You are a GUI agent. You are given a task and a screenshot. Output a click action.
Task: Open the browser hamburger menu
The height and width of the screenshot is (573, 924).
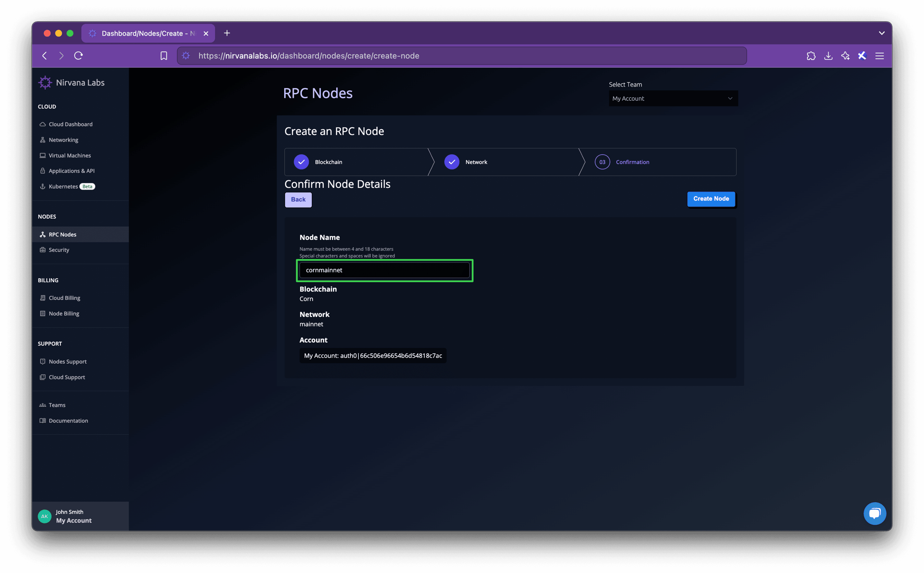click(879, 56)
